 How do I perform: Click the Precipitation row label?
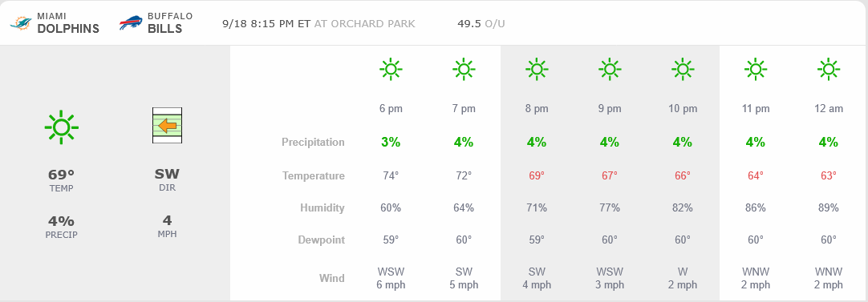(x=313, y=142)
